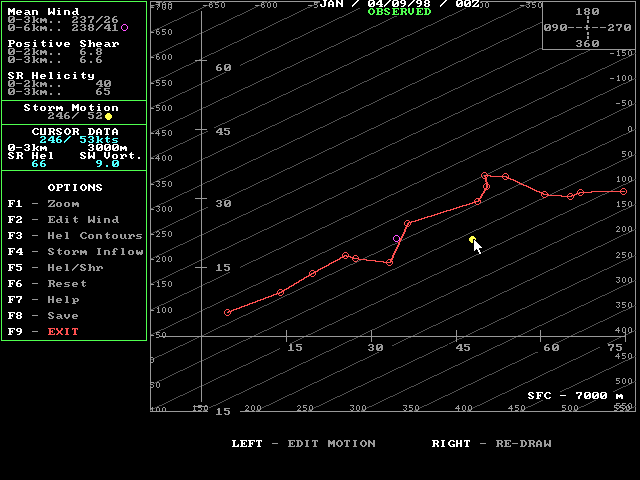Click F8 Save option

[43, 316]
